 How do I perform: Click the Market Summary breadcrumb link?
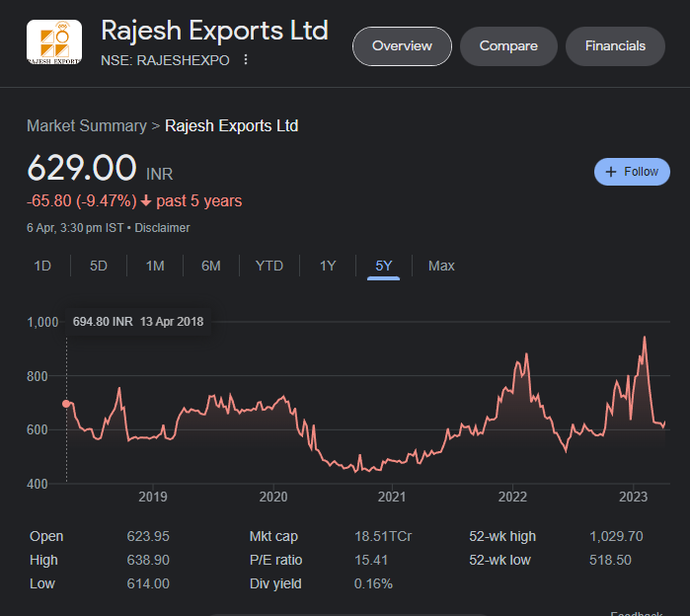pyautogui.click(x=87, y=125)
